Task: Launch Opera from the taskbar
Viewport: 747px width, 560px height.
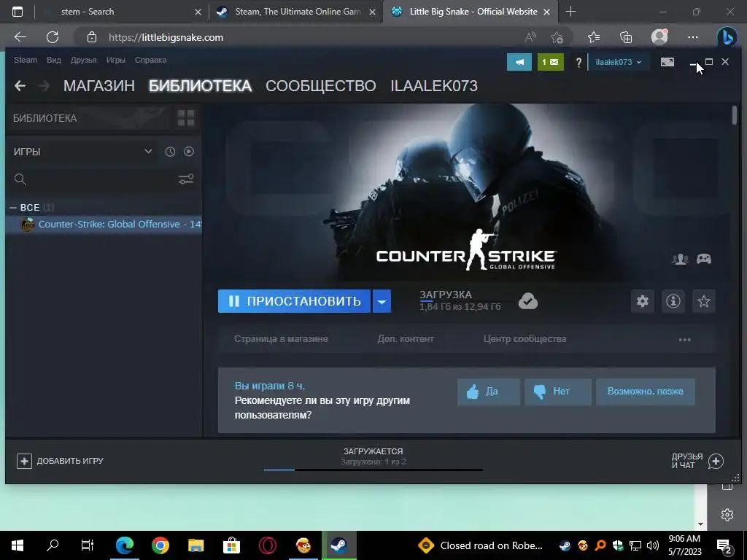Action: tap(267, 545)
